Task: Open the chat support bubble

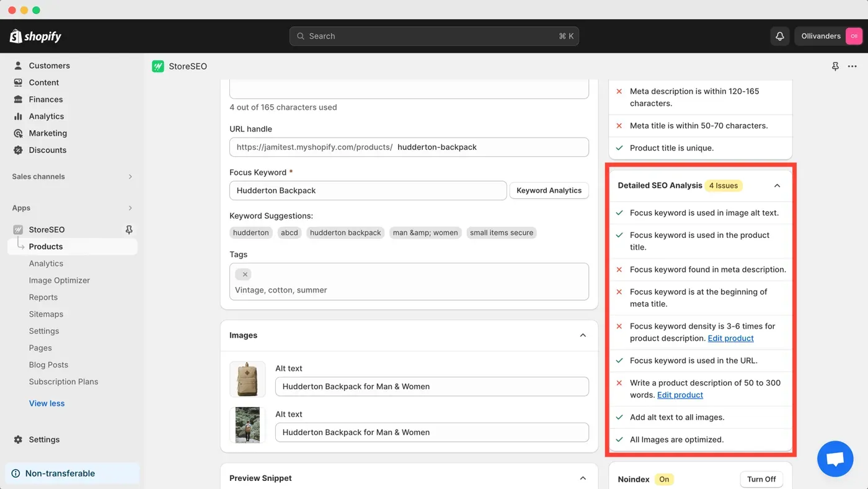Action: pos(835,459)
